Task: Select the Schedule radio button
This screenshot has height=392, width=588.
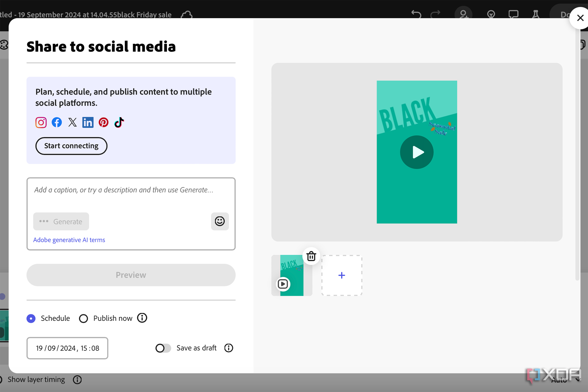Action: coord(31,318)
